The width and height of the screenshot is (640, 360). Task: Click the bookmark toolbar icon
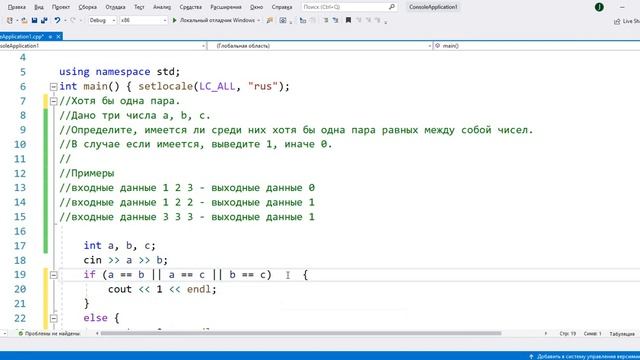point(348,20)
